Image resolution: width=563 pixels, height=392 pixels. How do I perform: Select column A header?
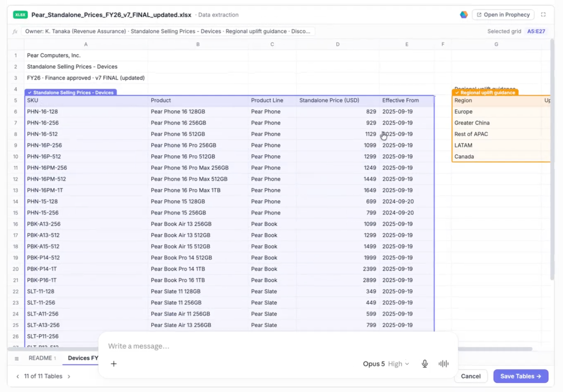(86, 44)
